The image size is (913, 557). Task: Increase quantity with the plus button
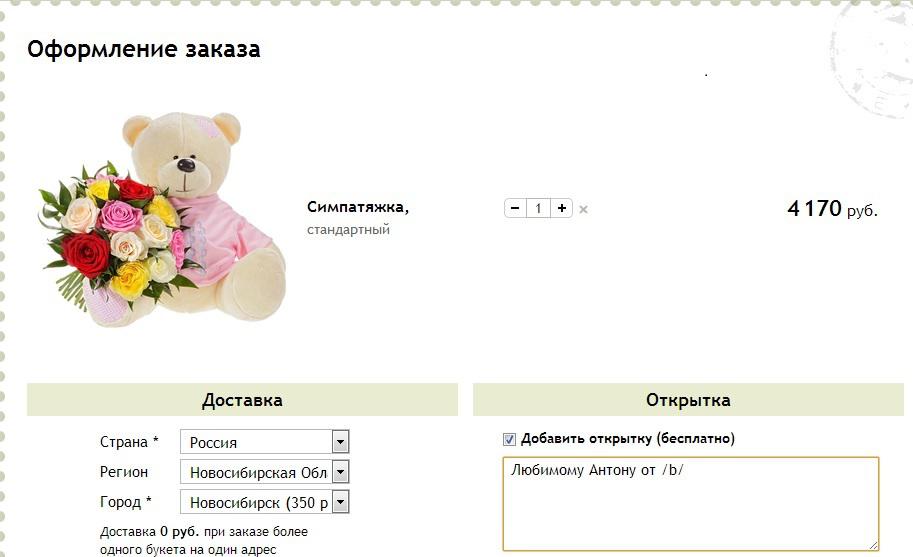(x=561, y=208)
